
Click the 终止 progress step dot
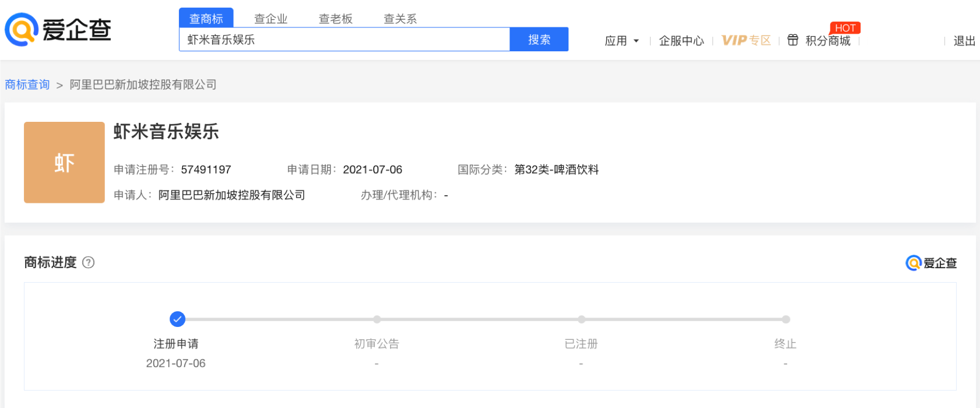tap(786, 319)
